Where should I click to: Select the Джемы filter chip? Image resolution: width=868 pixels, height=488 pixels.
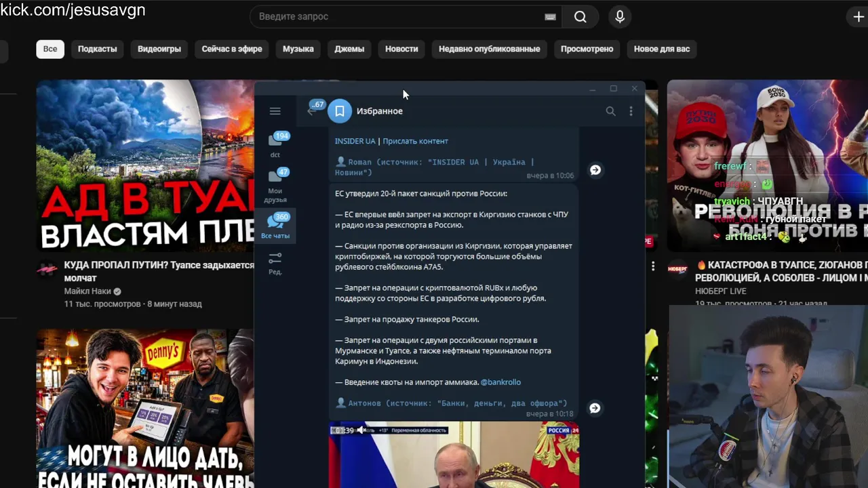pyautogui.click(x=349, y=49)
